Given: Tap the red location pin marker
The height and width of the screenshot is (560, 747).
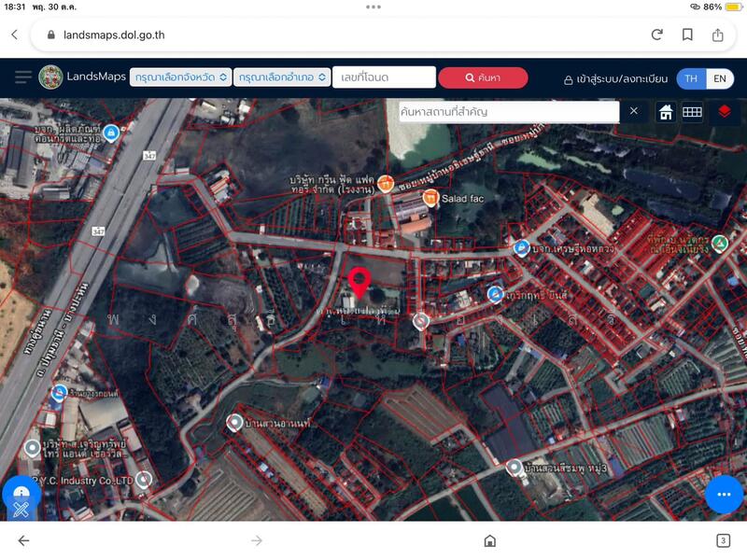Looking at the screenshot, I should [359, 281].
